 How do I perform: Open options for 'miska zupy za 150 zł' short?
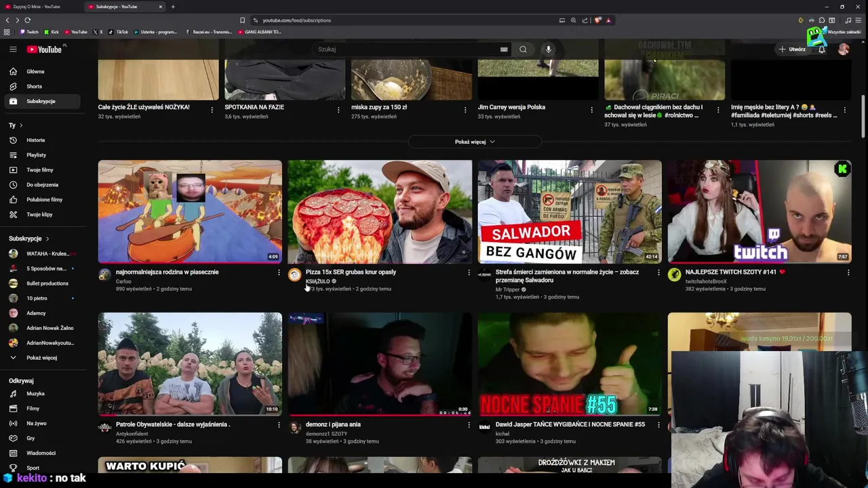point(465,110)
